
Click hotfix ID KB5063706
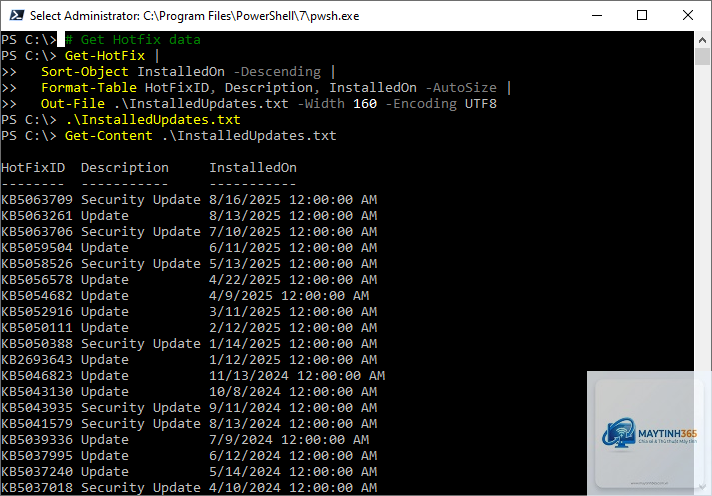pos(37,232)
